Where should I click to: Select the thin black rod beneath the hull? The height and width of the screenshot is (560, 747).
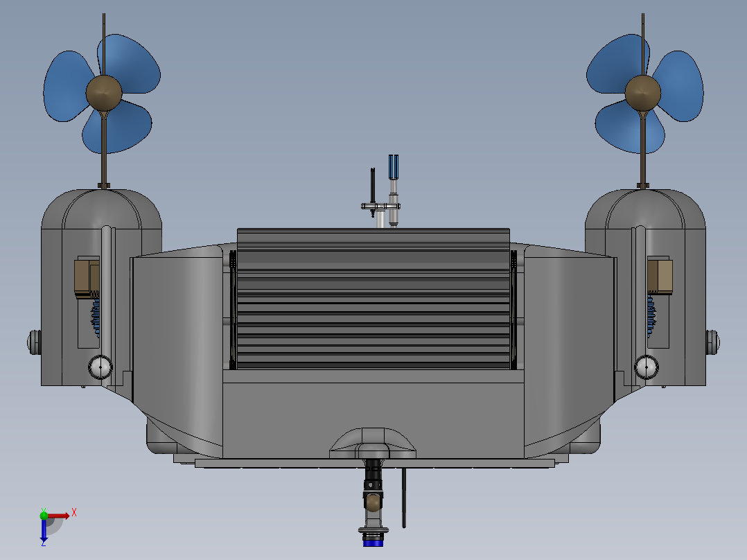pyautogui.click(x=404, y=498)
